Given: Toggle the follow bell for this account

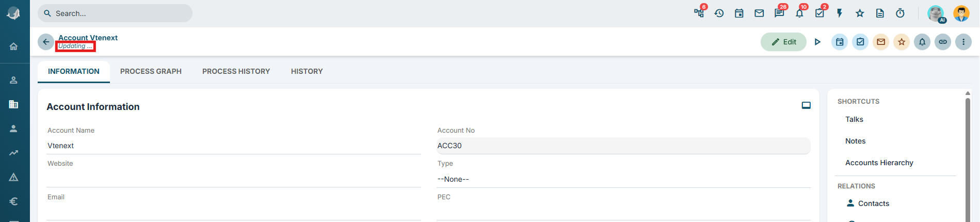Looking at the screenshot, I should pos(922,42).
